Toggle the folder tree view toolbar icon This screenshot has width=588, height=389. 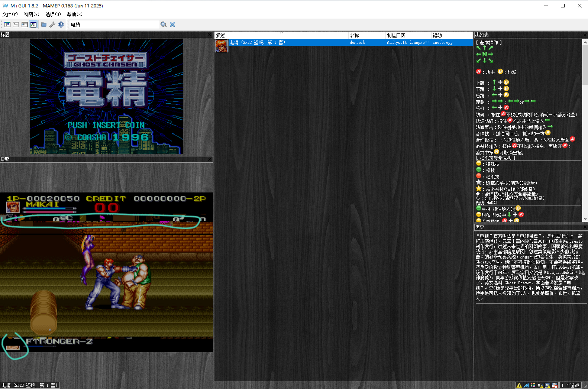(x=7, y=25)
